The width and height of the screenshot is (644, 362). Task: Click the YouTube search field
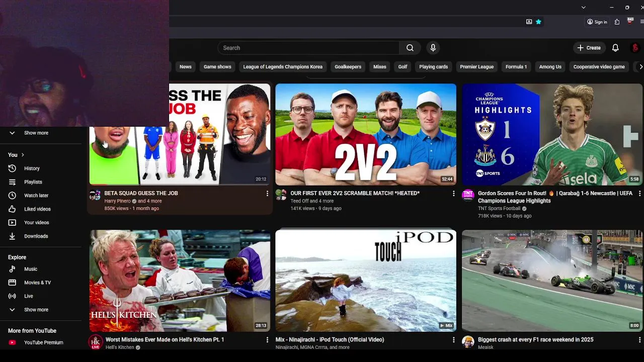(308, 48)
